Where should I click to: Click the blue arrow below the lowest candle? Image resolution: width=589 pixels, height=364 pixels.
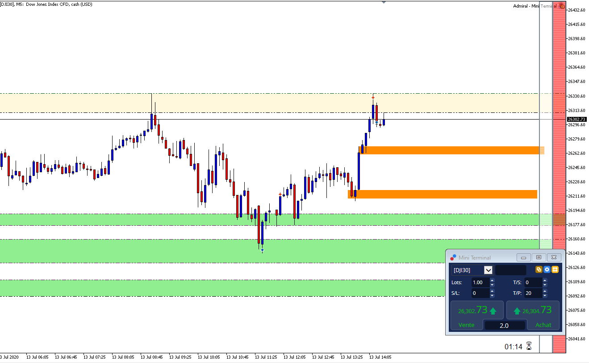tap(262, 250)
